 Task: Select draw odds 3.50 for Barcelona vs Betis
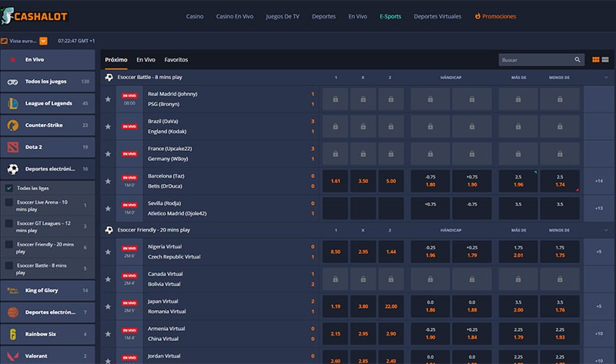click(363, 181)
